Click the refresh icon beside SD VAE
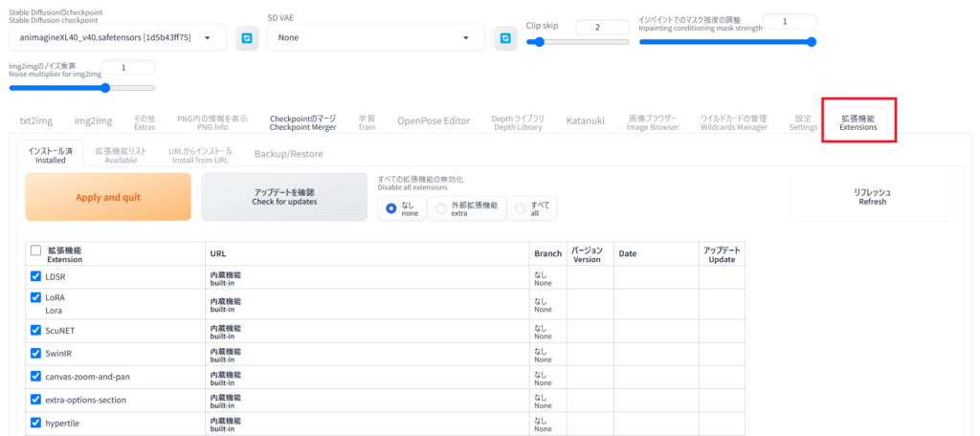The image size is (980, 436). (x=505, y=38)
